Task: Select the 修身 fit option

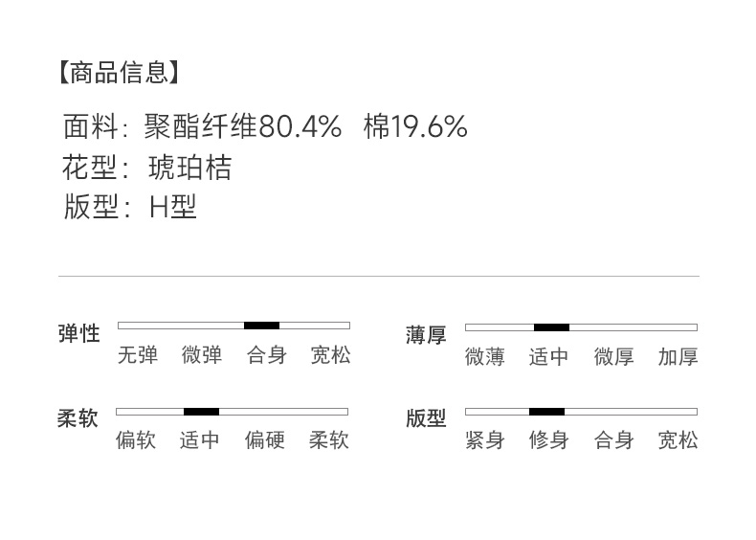Action: (548, 440)
